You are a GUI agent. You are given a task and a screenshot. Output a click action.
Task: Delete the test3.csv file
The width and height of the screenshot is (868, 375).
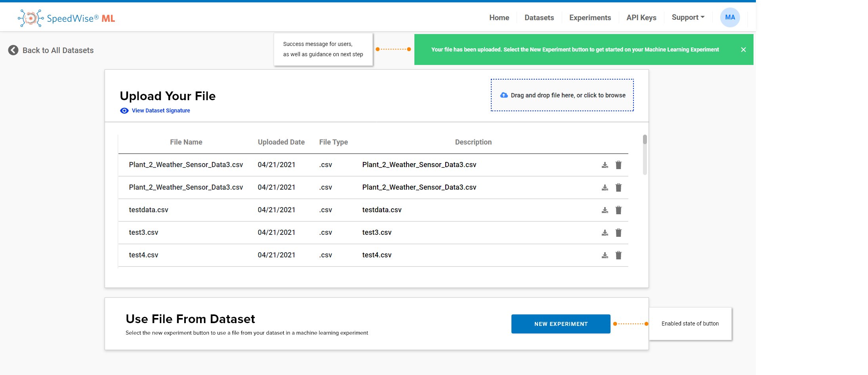coord(618,232)
